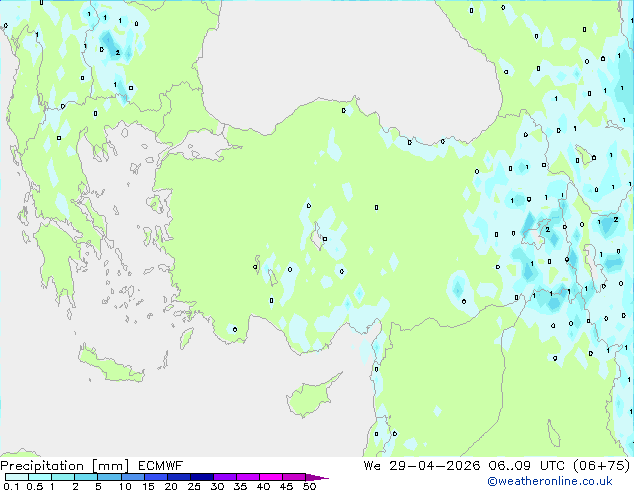Select the 35–40 mm violet legend swatch

tap(247, 477)
